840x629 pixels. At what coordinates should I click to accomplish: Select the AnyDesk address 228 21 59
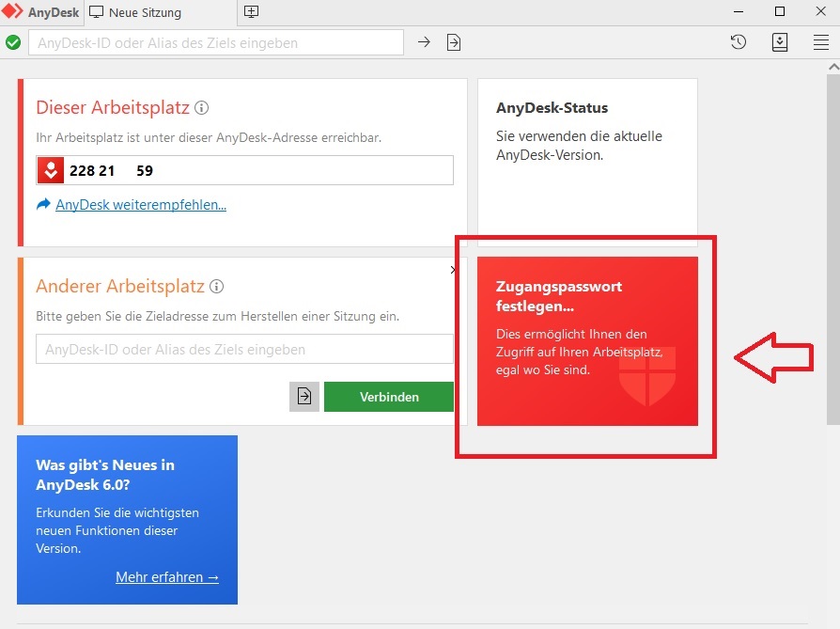(x=111, y=170)
